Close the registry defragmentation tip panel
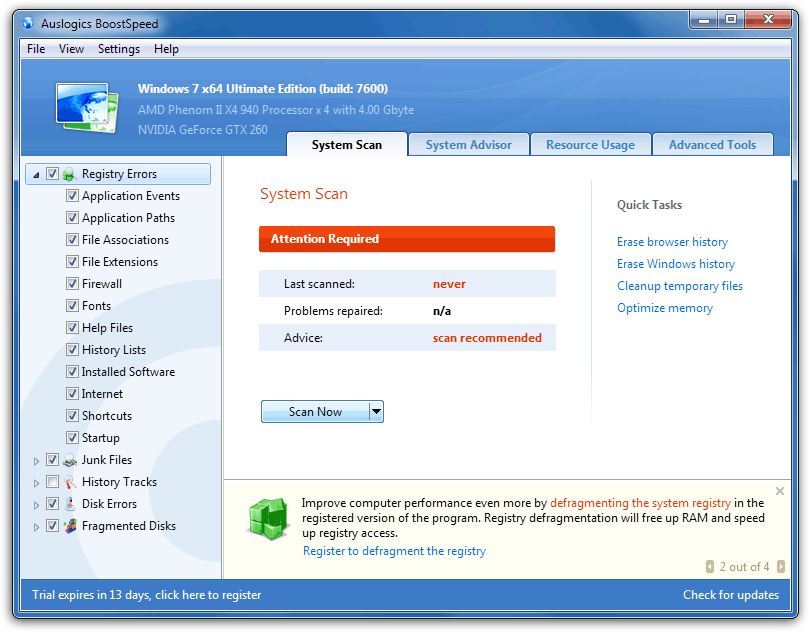 click(780, 491)
